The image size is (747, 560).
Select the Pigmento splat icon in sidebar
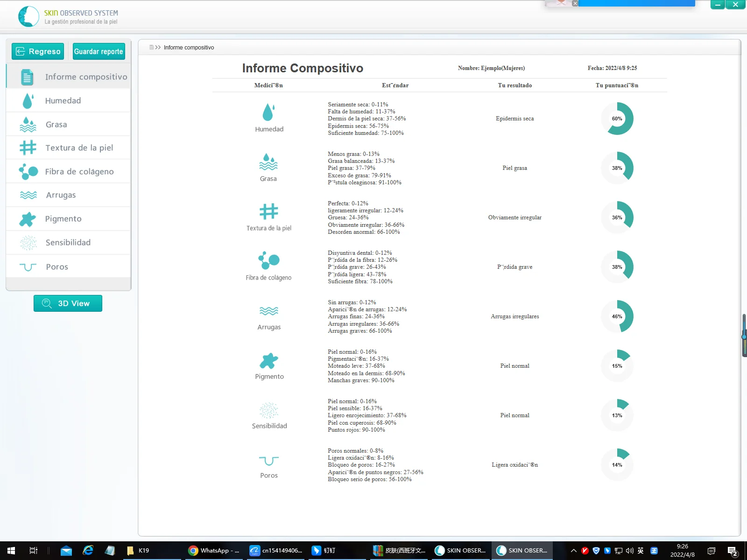28,219
